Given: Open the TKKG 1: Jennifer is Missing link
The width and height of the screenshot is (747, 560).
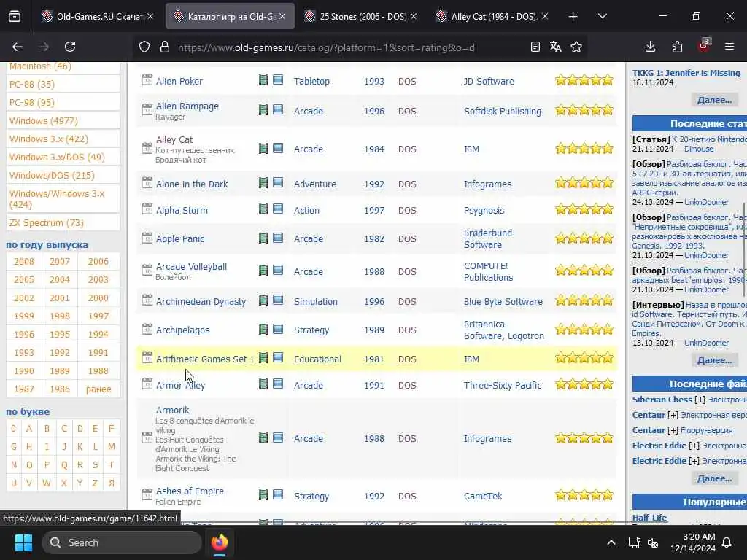Looking at the screenshot, I should click(x=686, y=73).
